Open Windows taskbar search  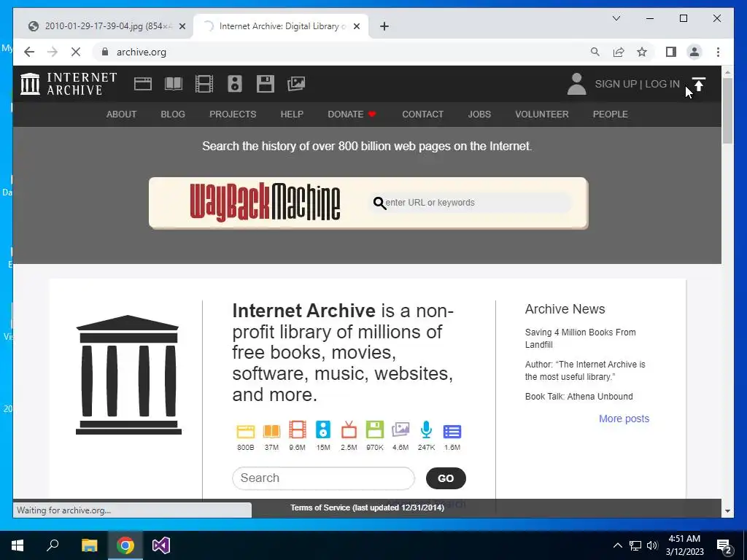53,545
